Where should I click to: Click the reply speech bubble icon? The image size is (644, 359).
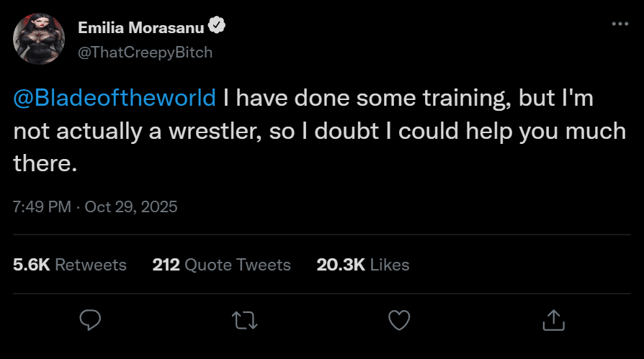(x=90, y=320)
